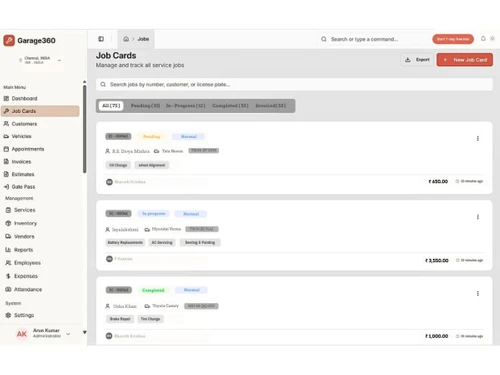Click the Settings gear icon
500x375 pixels.
[x=8, y=315]
